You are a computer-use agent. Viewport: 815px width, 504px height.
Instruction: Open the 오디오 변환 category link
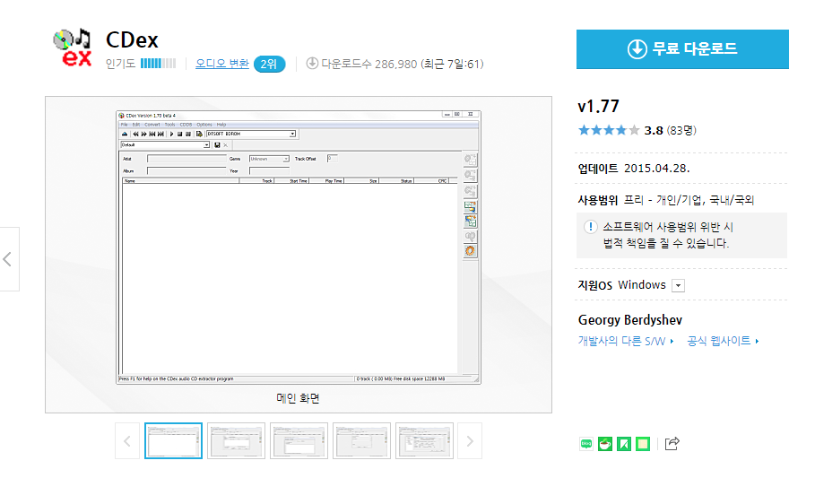(222, 64)
